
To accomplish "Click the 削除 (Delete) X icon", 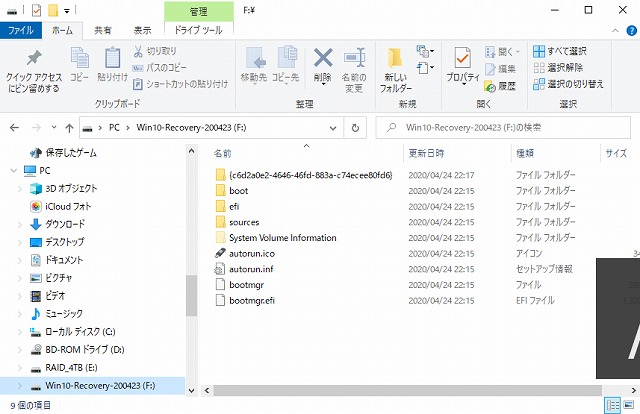I will pos(323,65).
